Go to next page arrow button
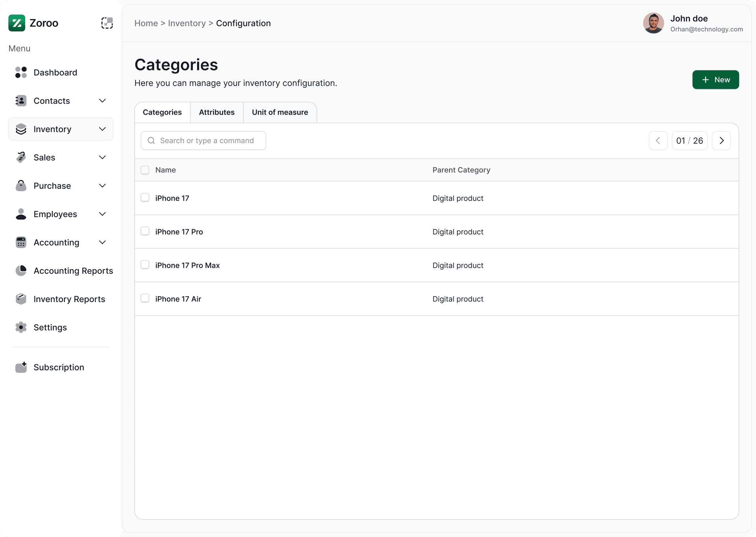The height and width of the screenshot is (537, 756). 721,141
